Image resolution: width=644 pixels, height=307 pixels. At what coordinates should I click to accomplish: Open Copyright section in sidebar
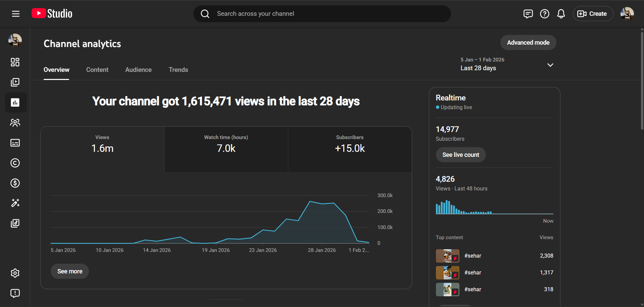(15, 163)
